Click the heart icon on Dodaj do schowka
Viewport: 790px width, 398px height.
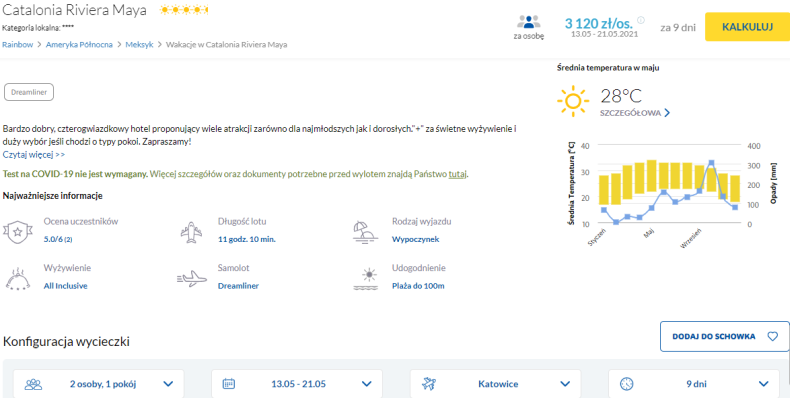pyautogui.click(x=772, y=337)
